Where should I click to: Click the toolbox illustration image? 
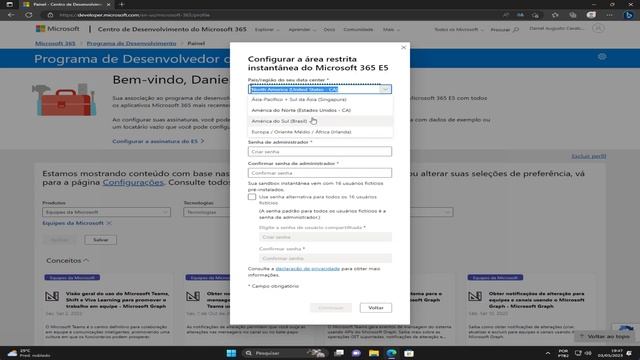tap(65, 100)
